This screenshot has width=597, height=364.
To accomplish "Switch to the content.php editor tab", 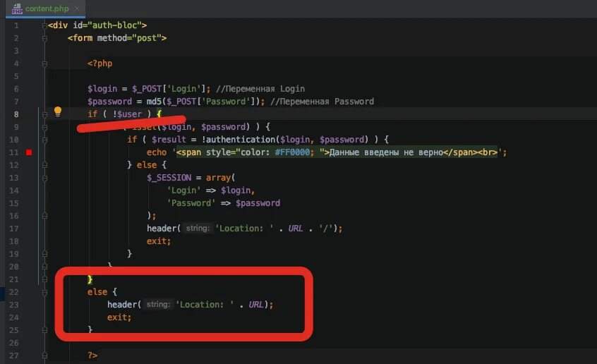I will point(45,8).
